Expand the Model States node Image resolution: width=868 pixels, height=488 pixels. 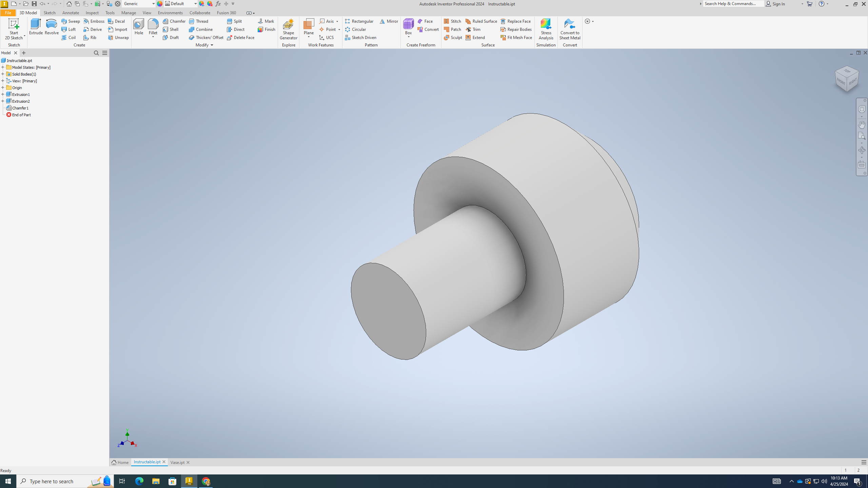tap(3, 67)
